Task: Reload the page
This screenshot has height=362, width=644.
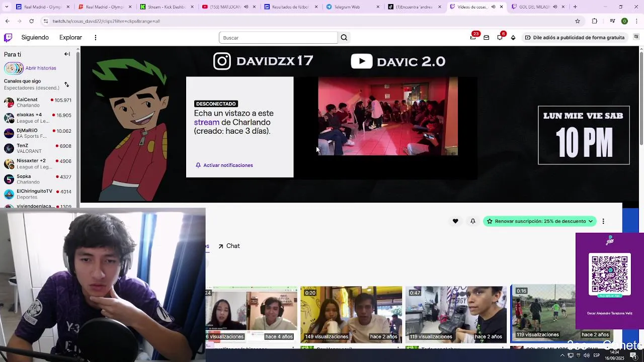Action: pos(31,21)
